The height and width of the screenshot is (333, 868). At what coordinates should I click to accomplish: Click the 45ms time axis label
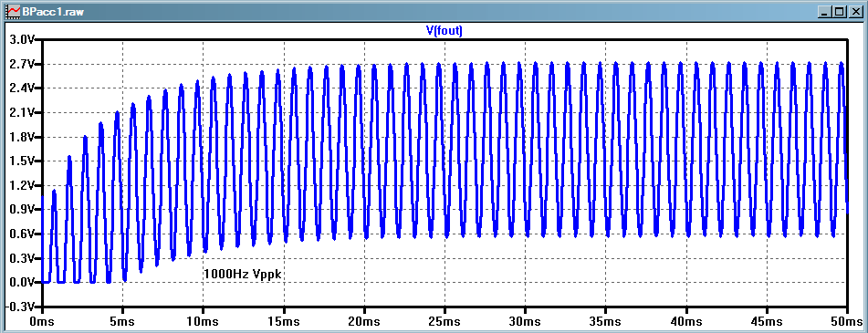click(767, 321)
